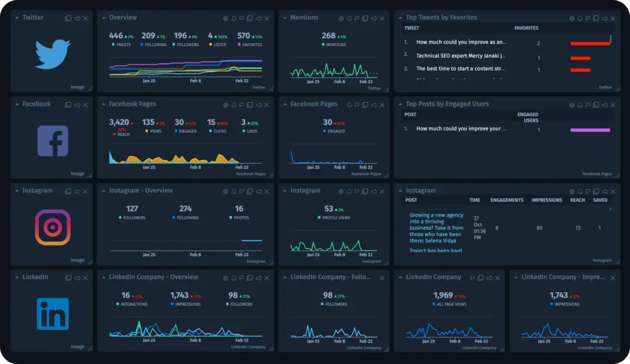Collapse the Top Tweets by Favorites widget
The height and width of the screenshot is (364, 630).
click(x=400, y=18)
